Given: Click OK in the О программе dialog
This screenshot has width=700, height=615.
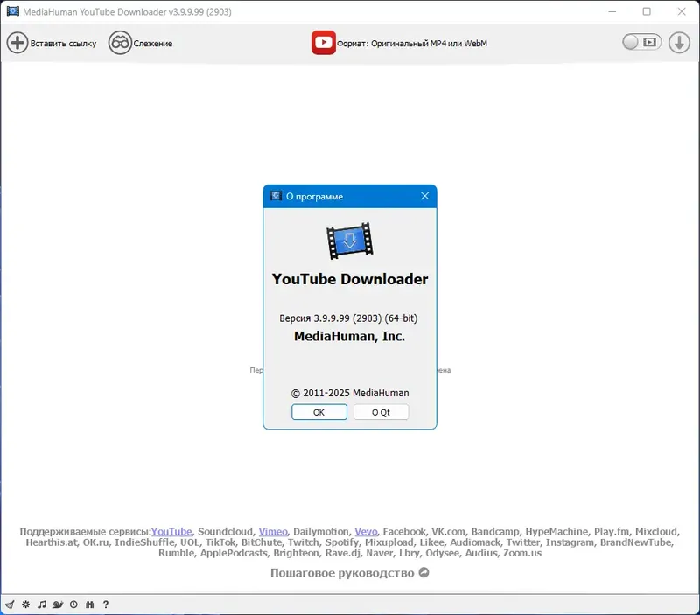Looking at the screenshot, I should 318,412.
